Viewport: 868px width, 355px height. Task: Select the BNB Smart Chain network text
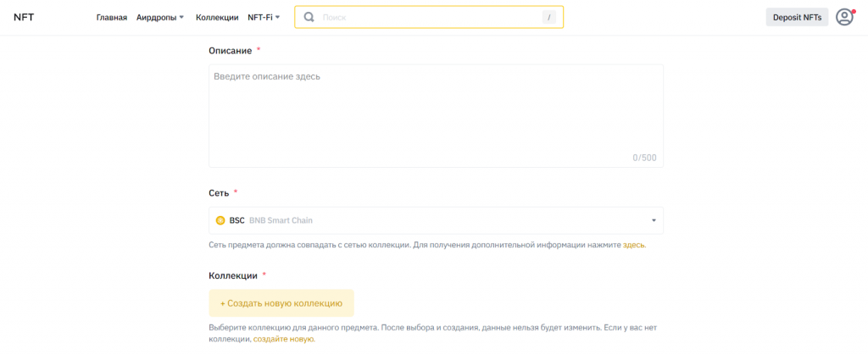(281, 220)
